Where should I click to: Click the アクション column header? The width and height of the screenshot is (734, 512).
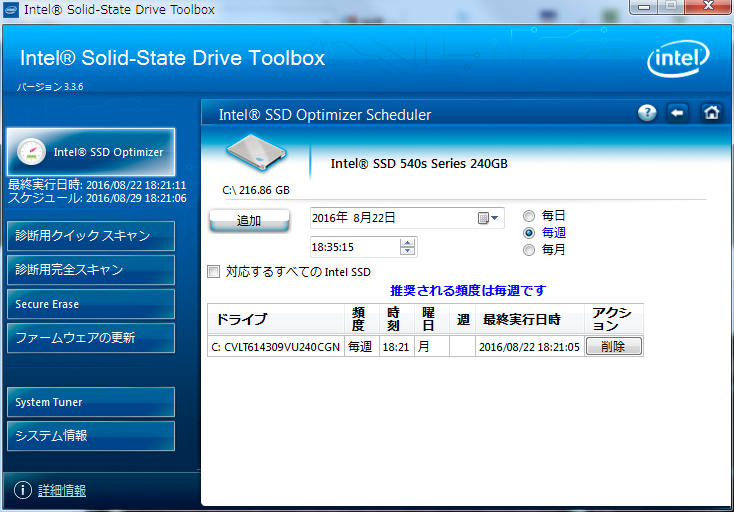click(614, 319)
